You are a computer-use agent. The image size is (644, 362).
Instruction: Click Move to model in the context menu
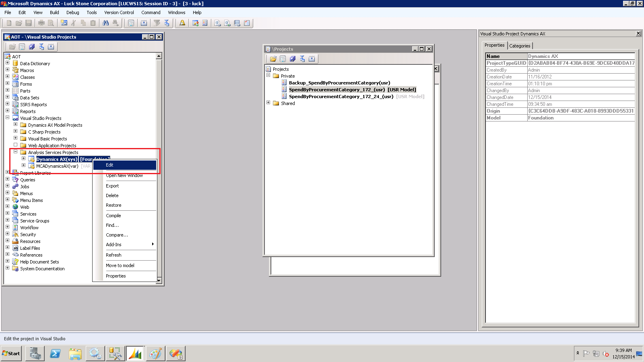tap(120, 265)
